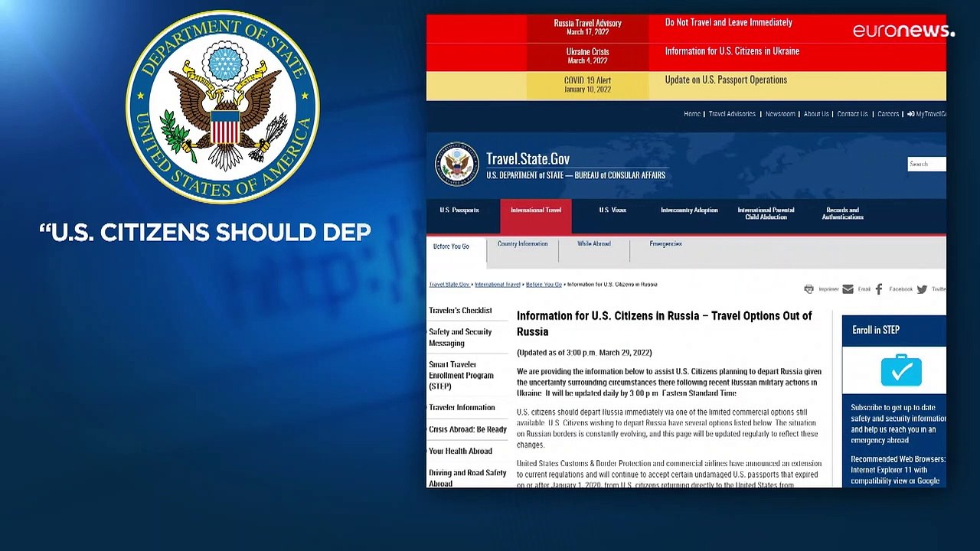Click Before You Go in the breadcrumb trail
Image resolution: width=980 pixels, height=551 pixels.
point(544,285)
